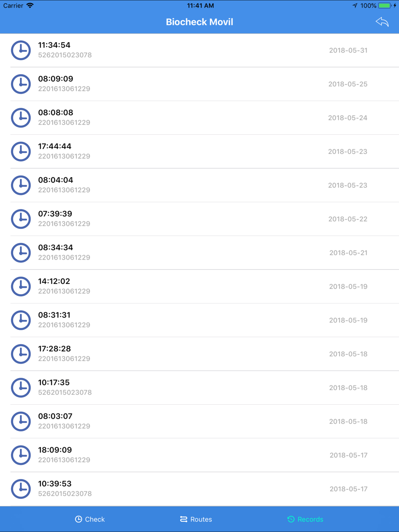Click clock icon beside 10:17:35 entry

21,388
